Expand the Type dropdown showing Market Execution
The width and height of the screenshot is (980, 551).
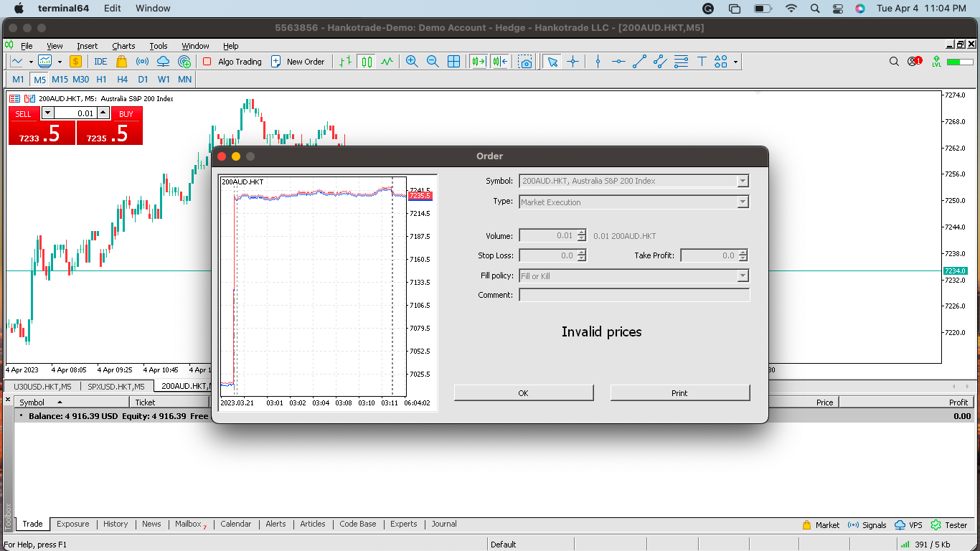(743, 202)
